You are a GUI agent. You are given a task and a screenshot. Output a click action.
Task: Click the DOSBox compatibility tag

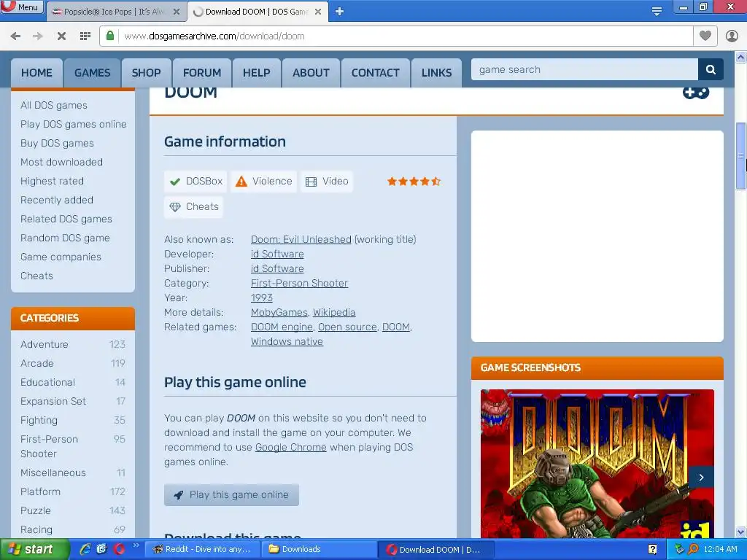pos(196,182)
